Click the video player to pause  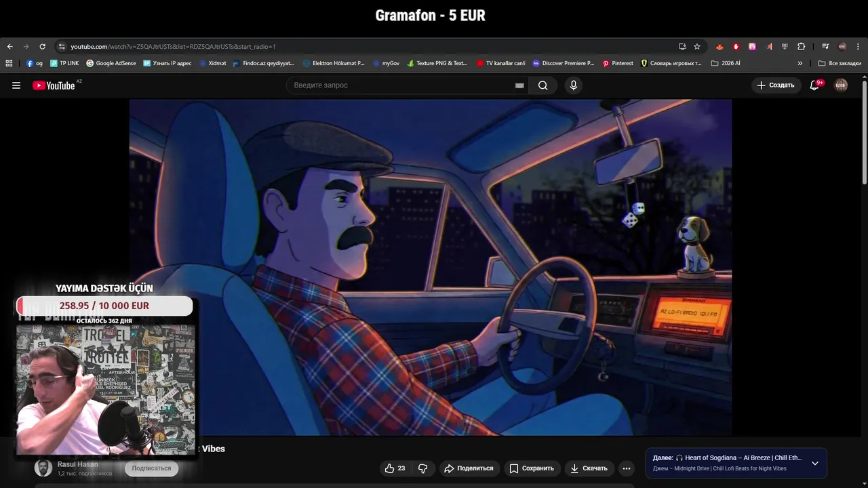point(430,268)
